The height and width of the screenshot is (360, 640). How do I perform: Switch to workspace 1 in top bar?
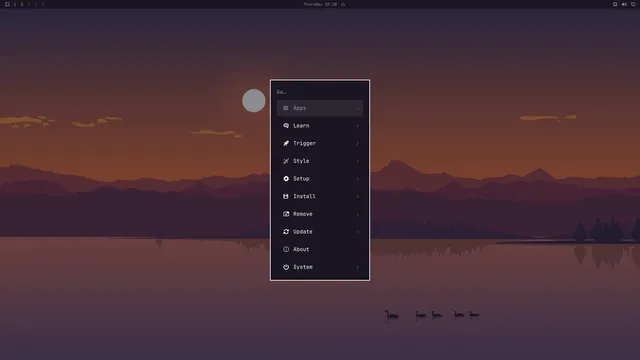click(15, 4)
